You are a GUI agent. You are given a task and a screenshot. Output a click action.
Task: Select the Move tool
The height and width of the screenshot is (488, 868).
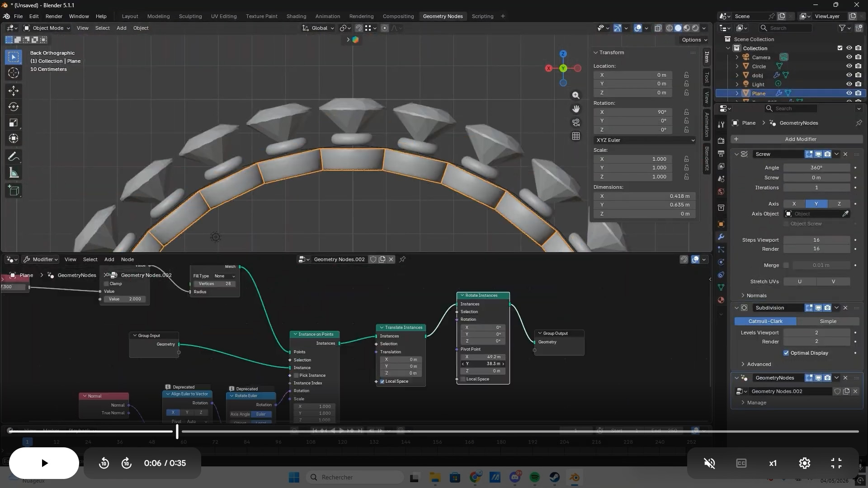pos(14,91)
